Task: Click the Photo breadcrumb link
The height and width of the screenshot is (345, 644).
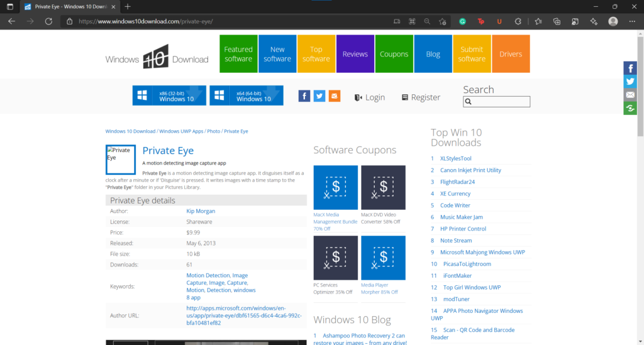Action: (x=214, y=131)
